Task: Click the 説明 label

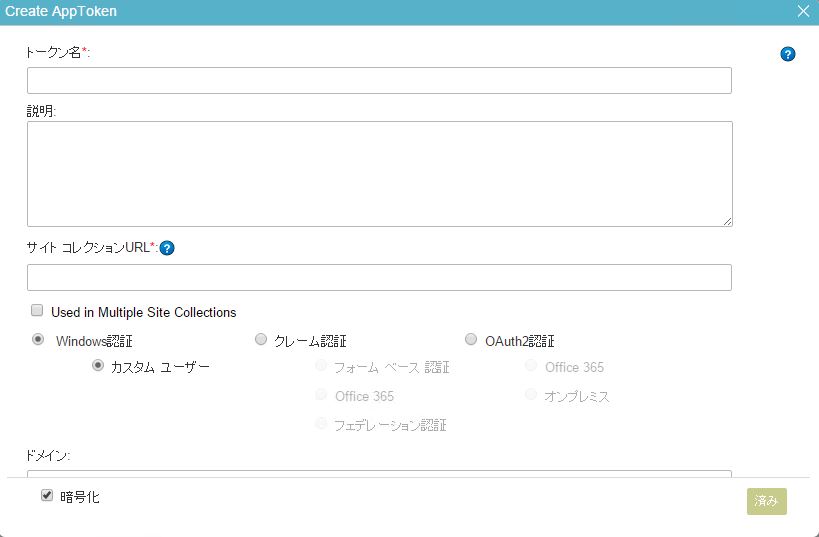Action: pos(41,111)
